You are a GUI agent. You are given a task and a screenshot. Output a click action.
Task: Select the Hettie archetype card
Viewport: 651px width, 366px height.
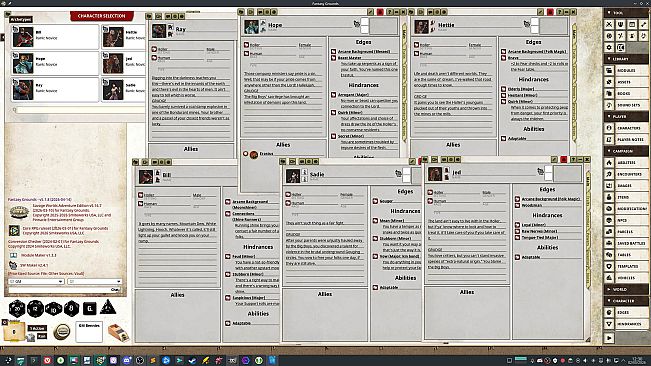click(123, 37)
